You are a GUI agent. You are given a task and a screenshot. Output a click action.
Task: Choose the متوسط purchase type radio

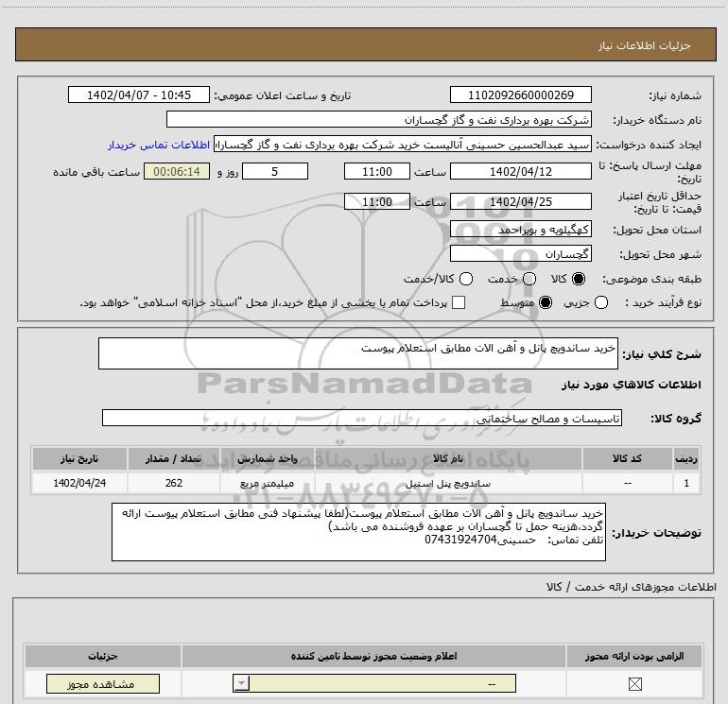click(x=546, y=302)
